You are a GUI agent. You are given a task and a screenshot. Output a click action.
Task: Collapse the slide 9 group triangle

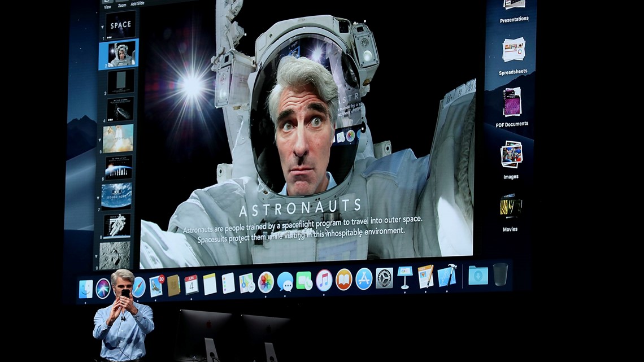tap(96, 256)
